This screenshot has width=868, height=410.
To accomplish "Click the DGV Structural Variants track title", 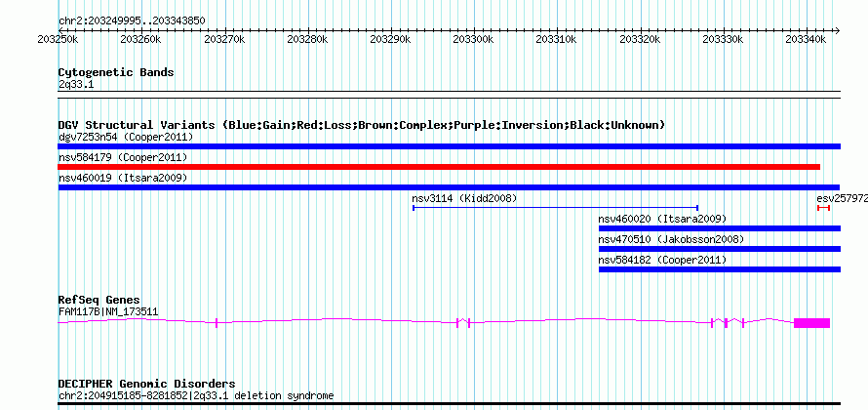I will click(x=362, y=125).
